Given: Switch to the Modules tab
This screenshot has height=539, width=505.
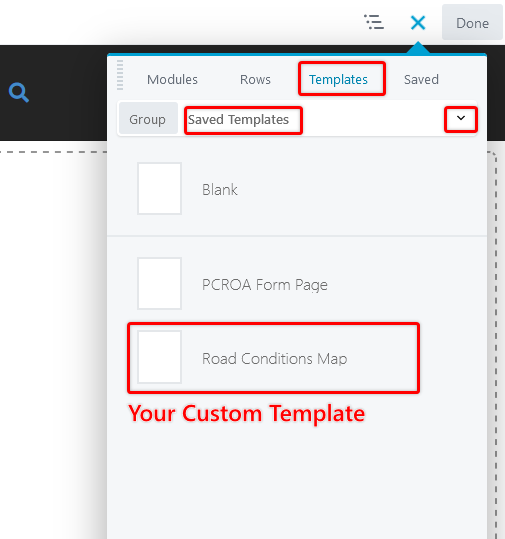Looking at the screenshot, I should 172,79.
